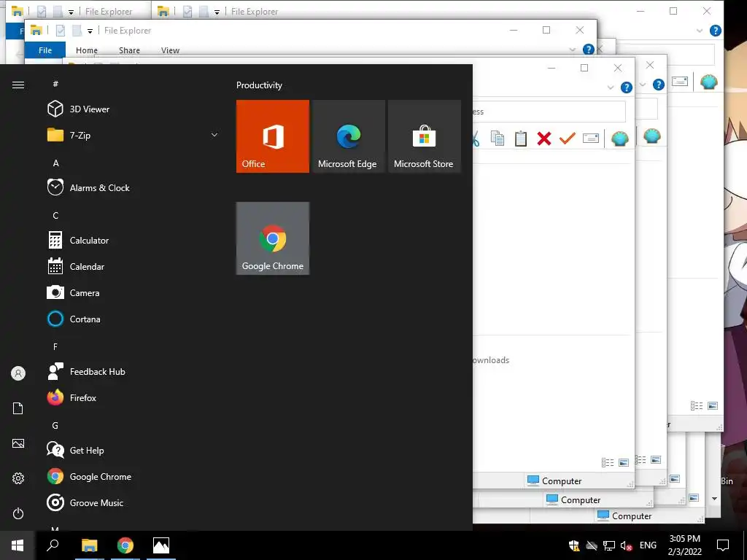
Task: Open Groove Music
Action: 133,503
